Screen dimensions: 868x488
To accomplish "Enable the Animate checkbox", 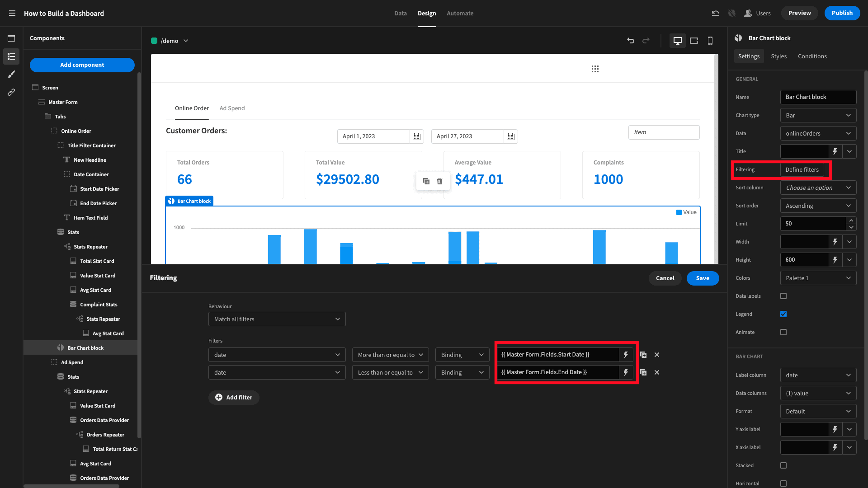I will [x=783, y=332].
